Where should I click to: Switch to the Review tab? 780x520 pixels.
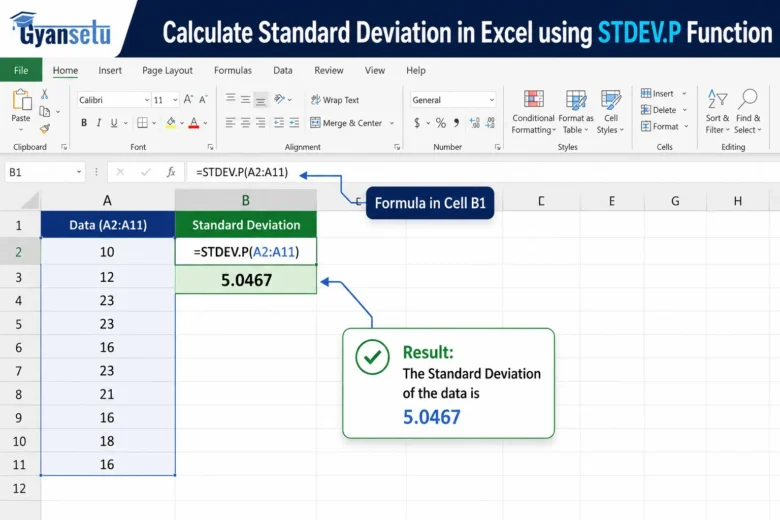328,70
